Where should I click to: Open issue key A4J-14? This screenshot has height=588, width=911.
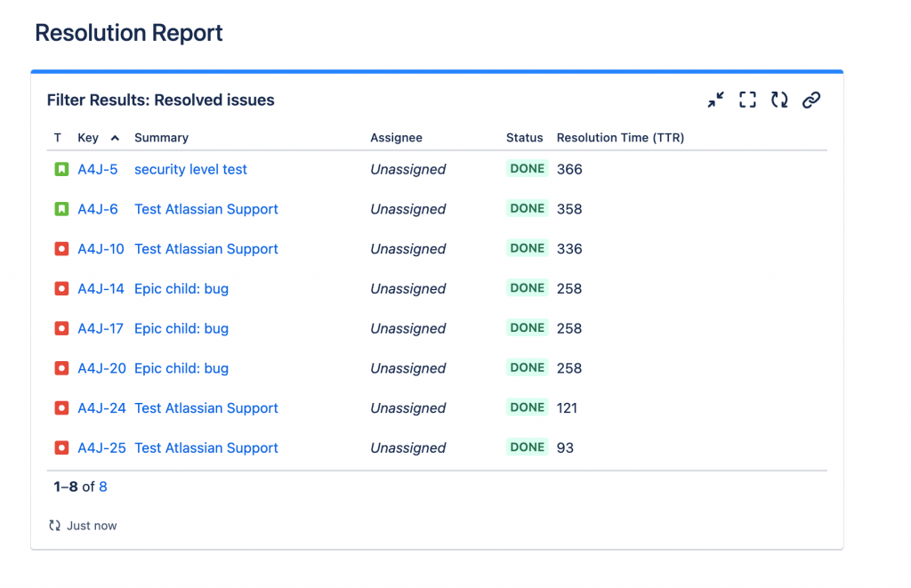(101, 289)
